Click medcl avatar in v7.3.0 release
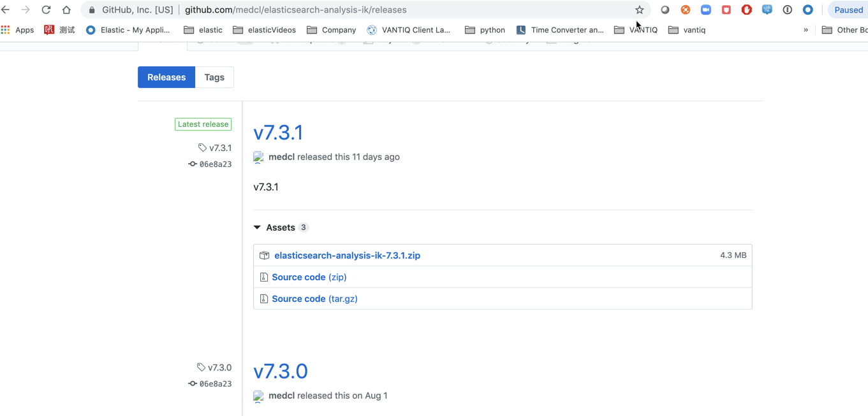Viewport: 868px width, 416px height. click(x=258, y=396)
